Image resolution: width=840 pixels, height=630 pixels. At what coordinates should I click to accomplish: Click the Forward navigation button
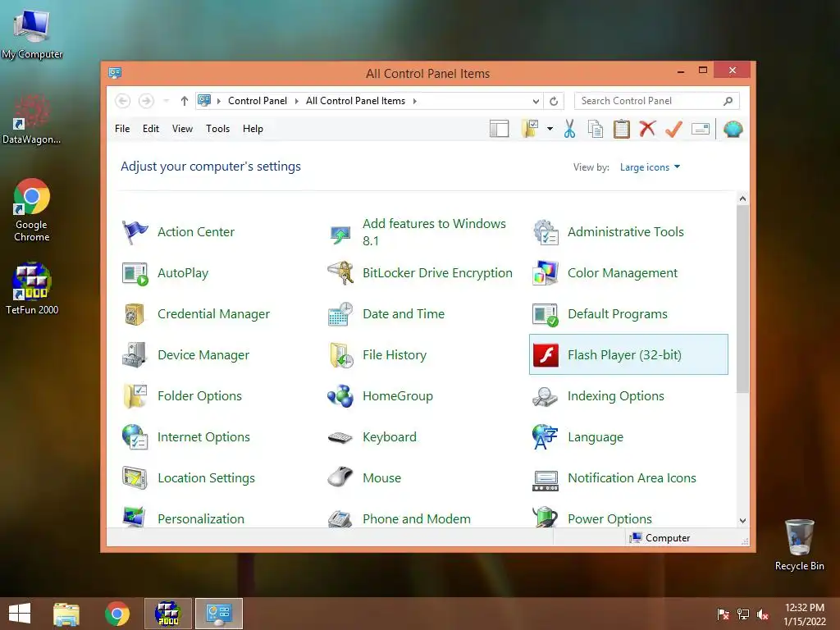[x=146, y=101]
